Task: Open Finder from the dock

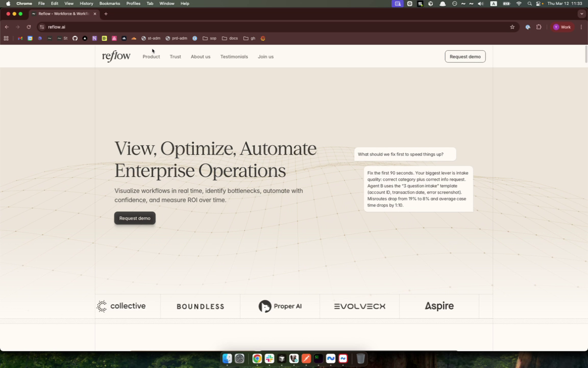Action: point(227,359)
